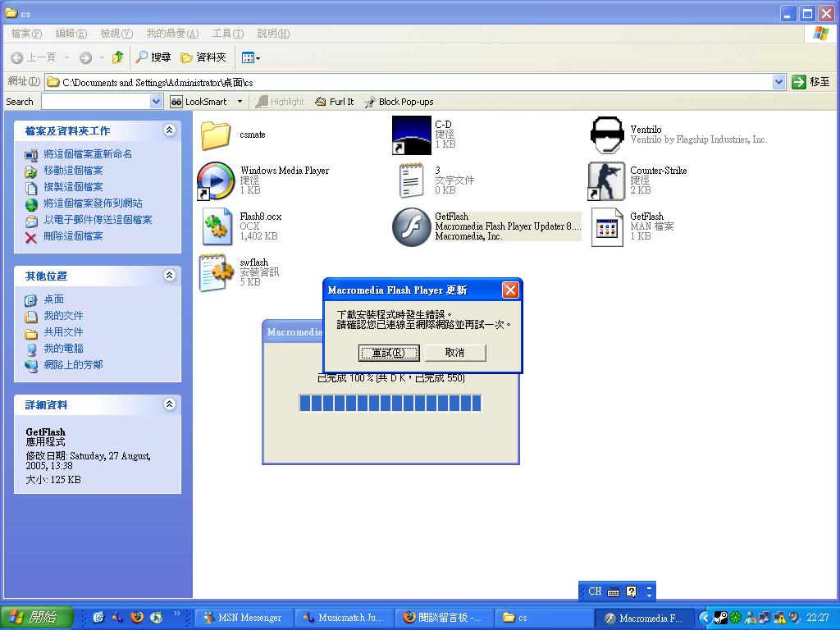This screenshot has width=840, height=630.
Task: Click the C-D shortcut icon
Action: 411,135
